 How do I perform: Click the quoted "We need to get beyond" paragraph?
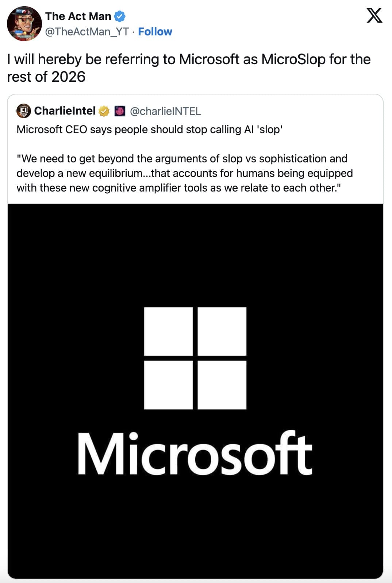click(184, 173)
